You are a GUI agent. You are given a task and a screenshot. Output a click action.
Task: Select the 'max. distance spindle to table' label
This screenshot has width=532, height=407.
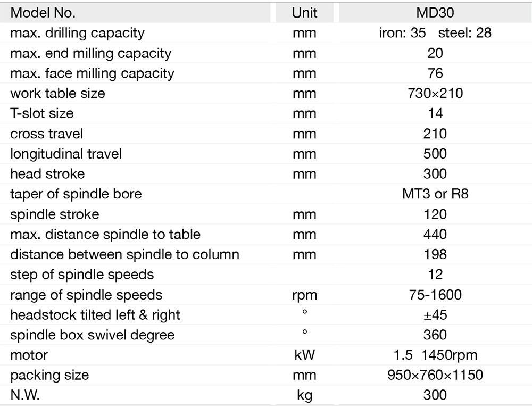coord(105,234)
